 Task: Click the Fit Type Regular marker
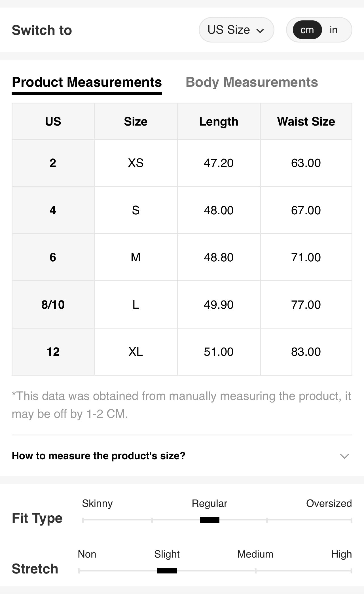click(209, 520)
